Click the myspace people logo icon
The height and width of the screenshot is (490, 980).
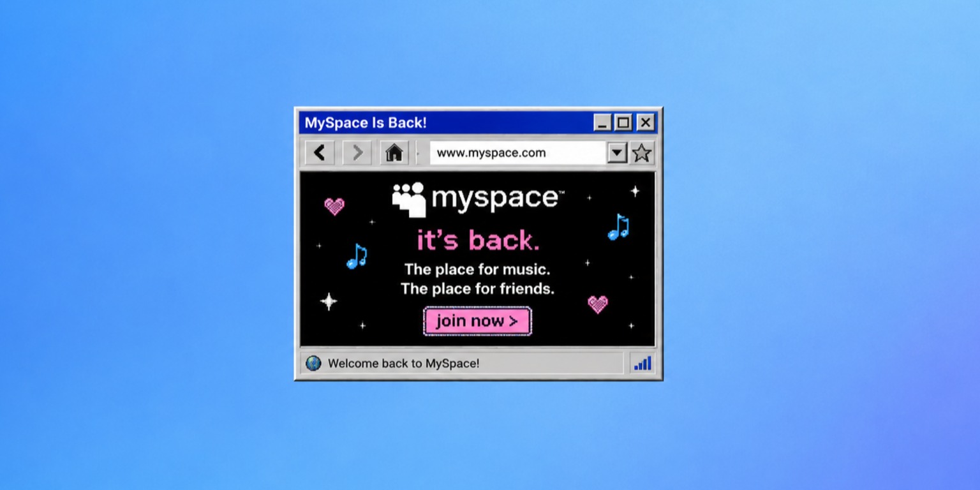click(409, 200)
